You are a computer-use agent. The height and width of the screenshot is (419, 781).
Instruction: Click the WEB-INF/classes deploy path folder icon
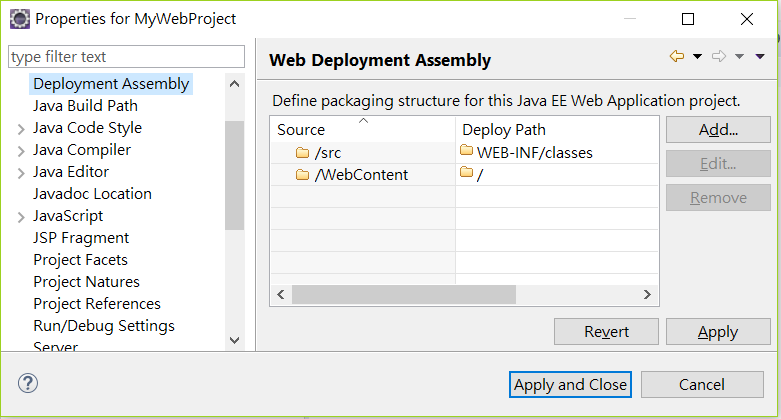click(x=466, y=150)
